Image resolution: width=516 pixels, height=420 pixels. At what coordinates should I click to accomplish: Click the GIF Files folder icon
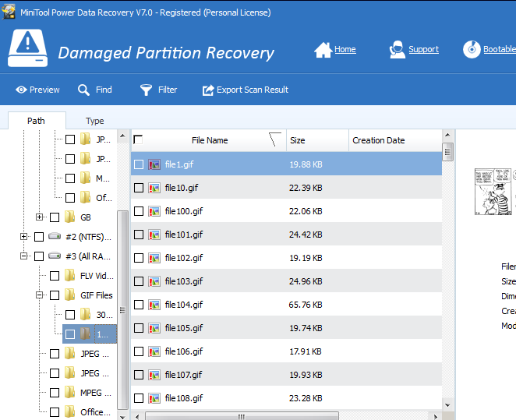(x=70, y=295)
